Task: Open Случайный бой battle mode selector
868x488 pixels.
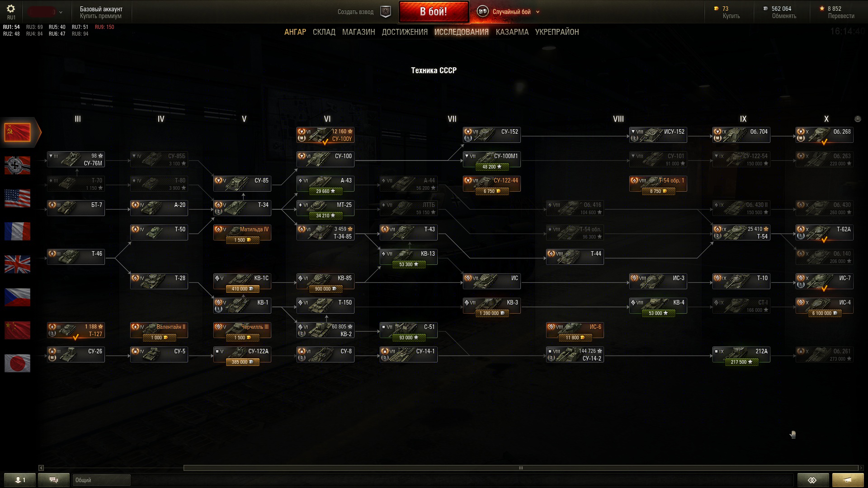Action: tap(511, 12)
